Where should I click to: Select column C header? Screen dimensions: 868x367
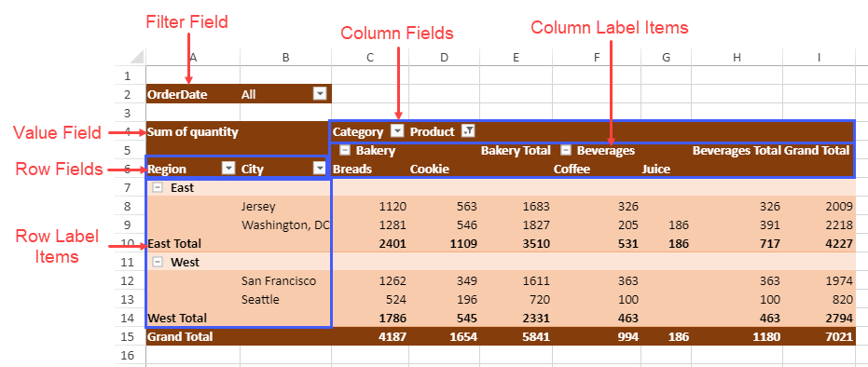click(370, 57)
